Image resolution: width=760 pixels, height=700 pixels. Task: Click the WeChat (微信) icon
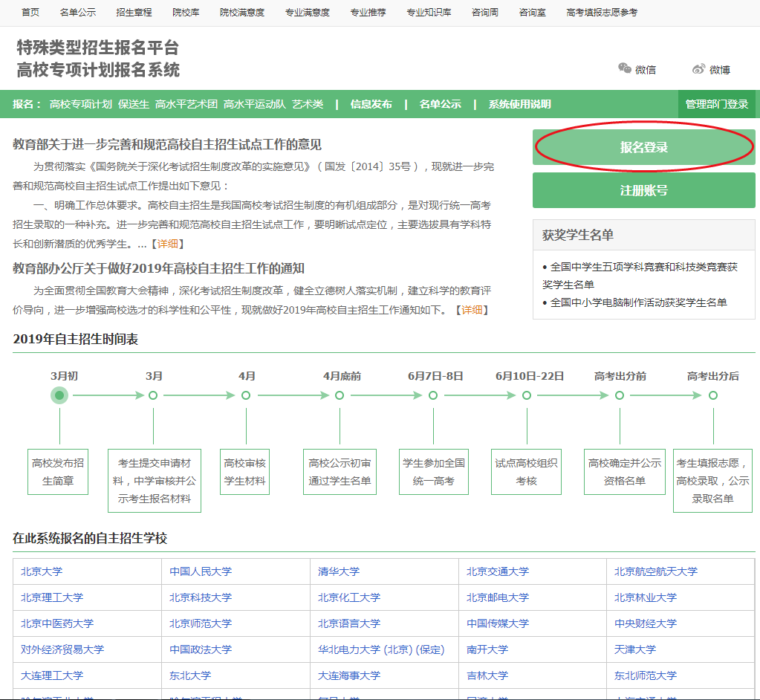625,68
